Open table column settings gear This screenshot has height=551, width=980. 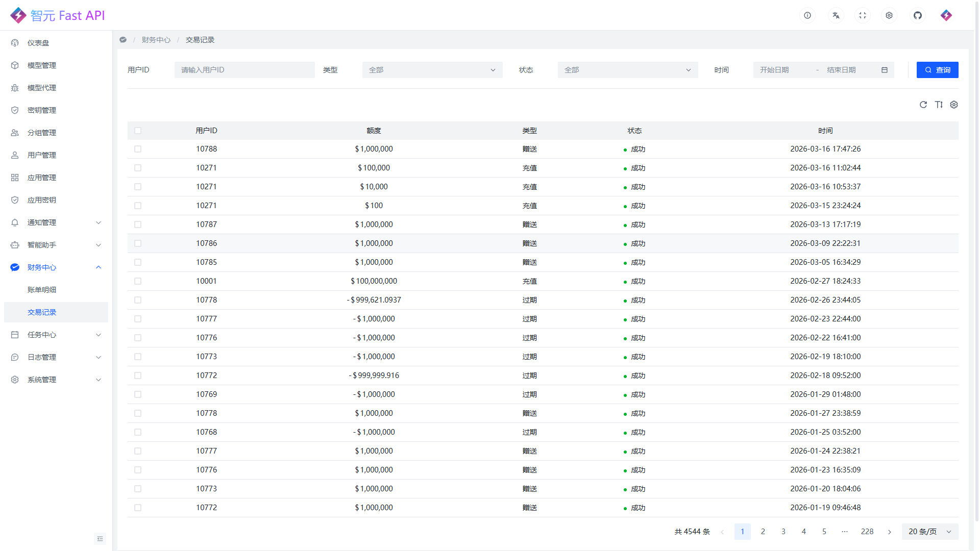coord(953,105)
